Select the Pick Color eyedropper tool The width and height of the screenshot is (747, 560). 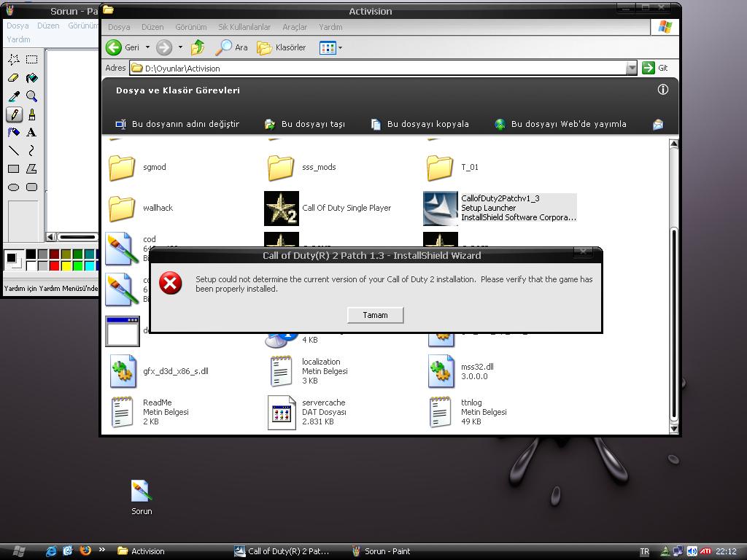14,96
